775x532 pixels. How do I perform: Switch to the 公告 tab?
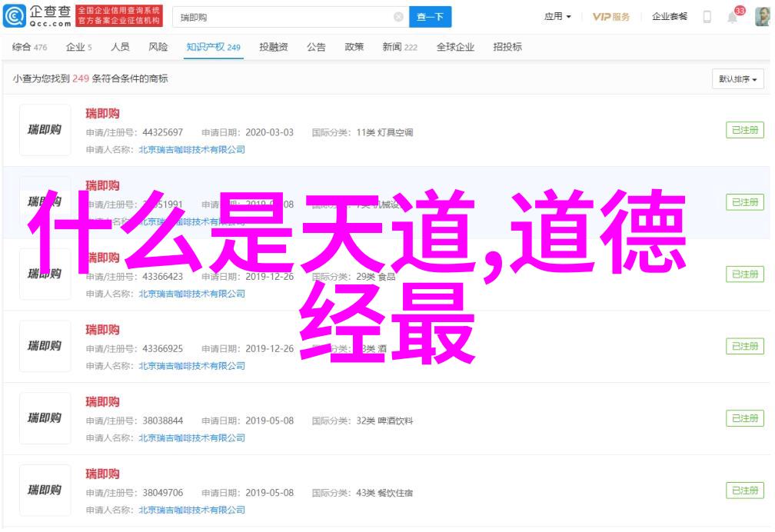tap(316, 47)
